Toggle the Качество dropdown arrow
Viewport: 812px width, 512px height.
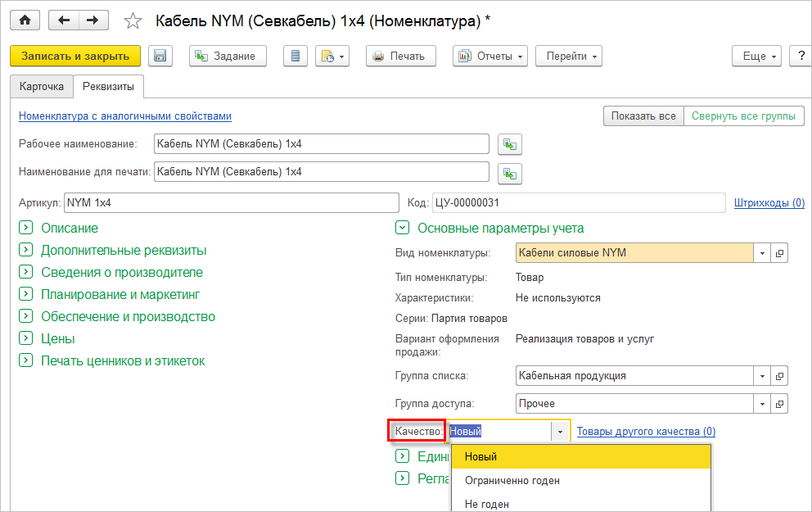560,431
